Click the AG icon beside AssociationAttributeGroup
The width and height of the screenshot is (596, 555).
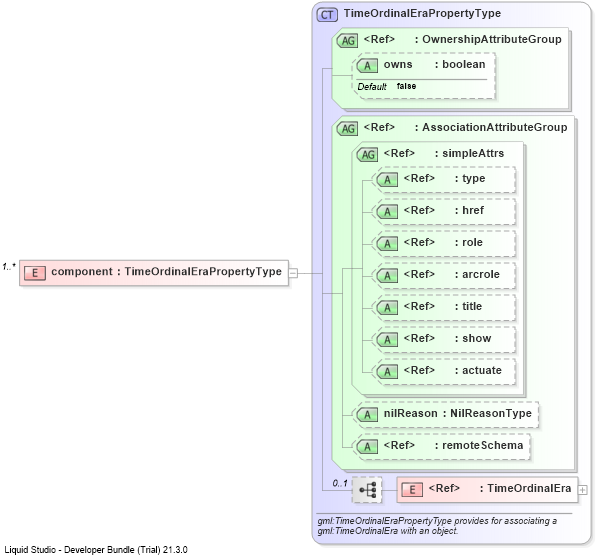pos(347,129)
